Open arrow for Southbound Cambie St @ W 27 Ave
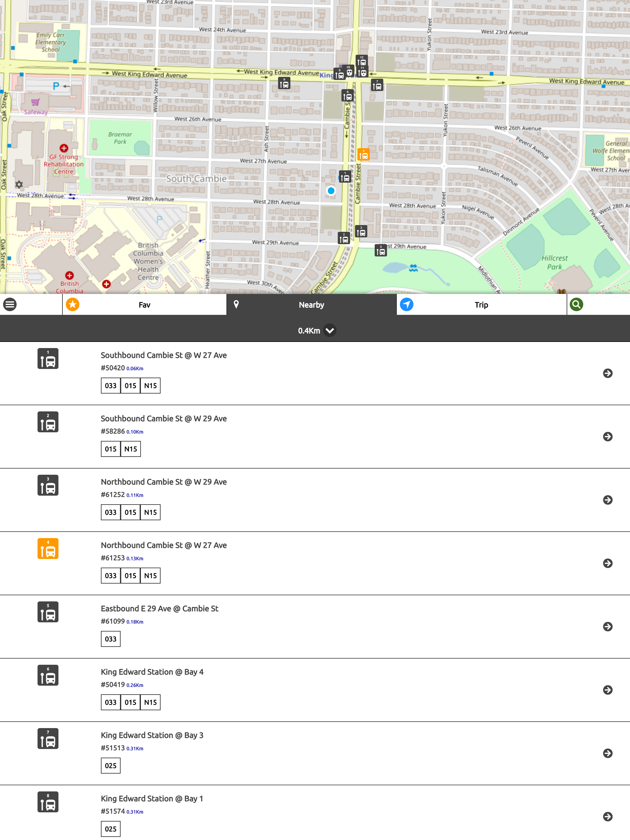The height and width of the screenshot is (840, 630). coord(608,373)
